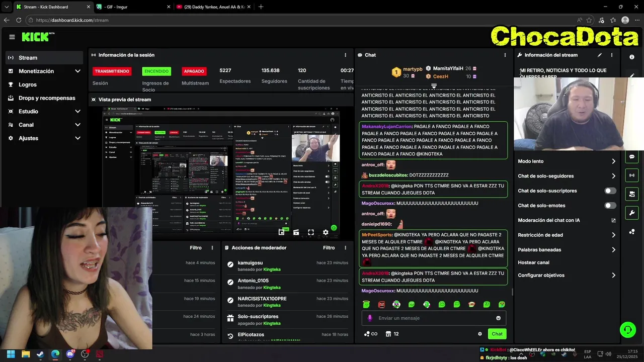This screenshot has width=644, height=362.
Task: Click the chat bubble icon in the right sidebar
Action: (632, 157)
